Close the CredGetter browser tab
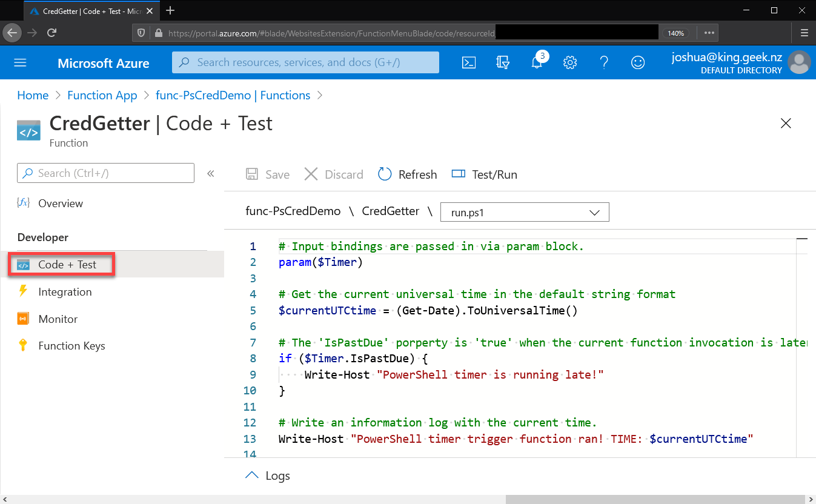 150,11
